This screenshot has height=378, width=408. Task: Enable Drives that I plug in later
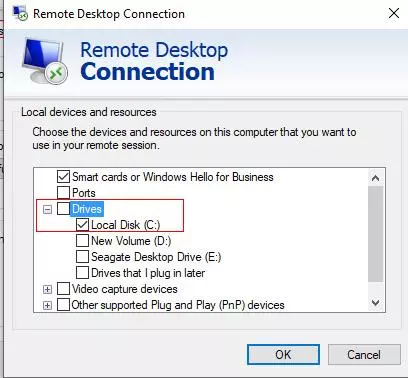tap(82, 273)
